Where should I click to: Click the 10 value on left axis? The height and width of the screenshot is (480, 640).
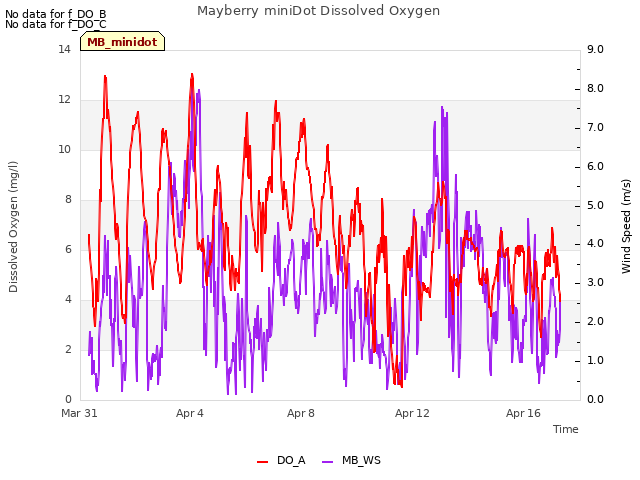click(64, 150)
